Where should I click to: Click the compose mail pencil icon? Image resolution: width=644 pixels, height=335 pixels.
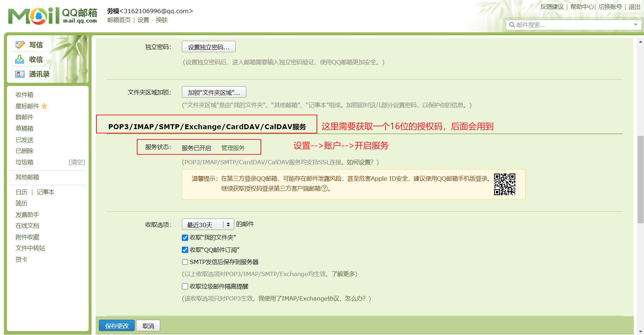point(20,45)
